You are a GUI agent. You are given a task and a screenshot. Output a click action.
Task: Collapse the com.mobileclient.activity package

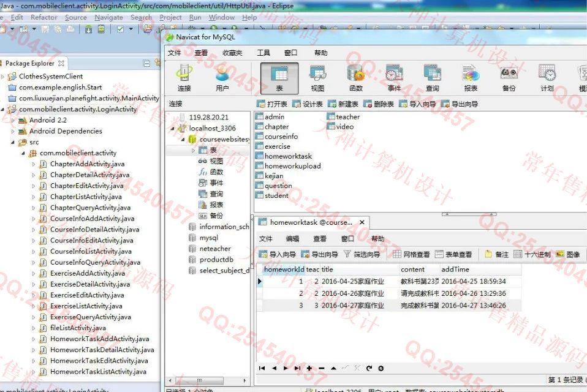pyautogui.click(x=23, y=153)
